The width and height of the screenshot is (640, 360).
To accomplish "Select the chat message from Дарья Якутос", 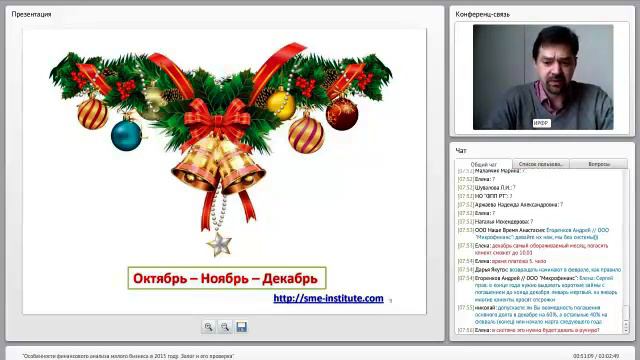I will 539,270.
